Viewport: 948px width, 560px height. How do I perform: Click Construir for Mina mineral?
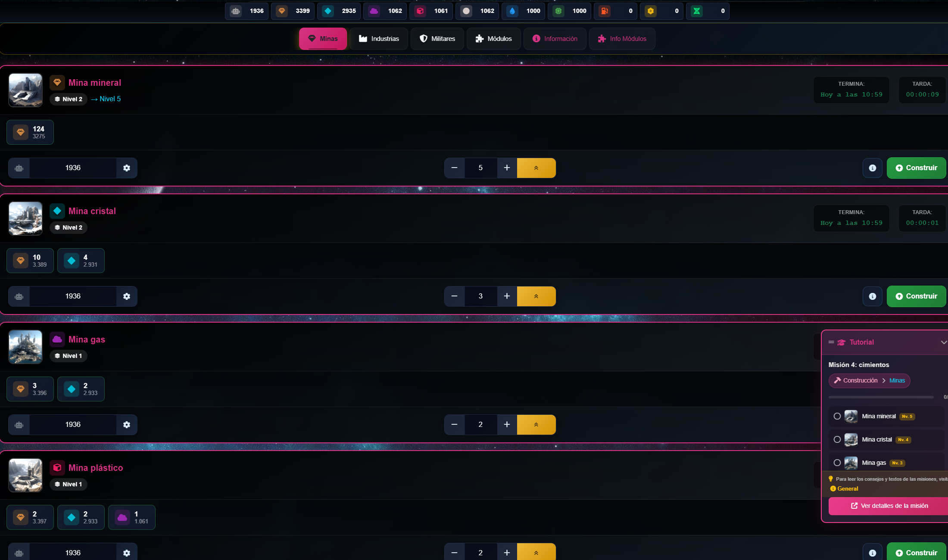click(917, 168)
